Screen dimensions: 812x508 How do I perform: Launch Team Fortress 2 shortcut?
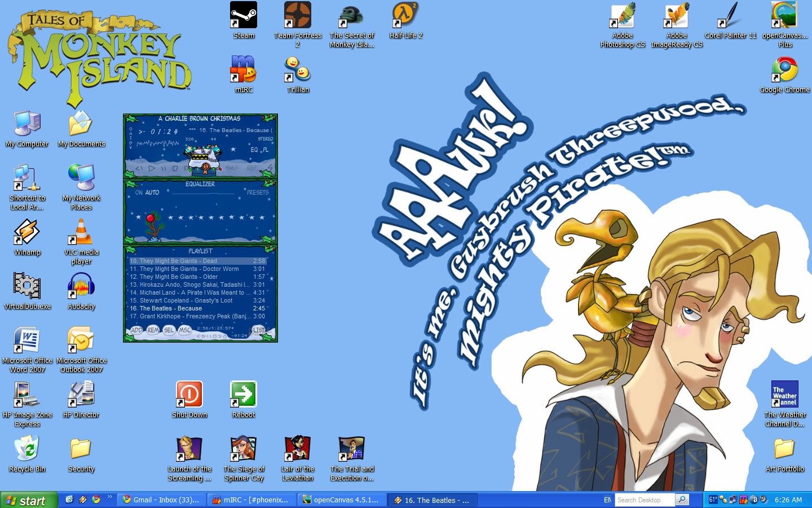coord(298,25)
